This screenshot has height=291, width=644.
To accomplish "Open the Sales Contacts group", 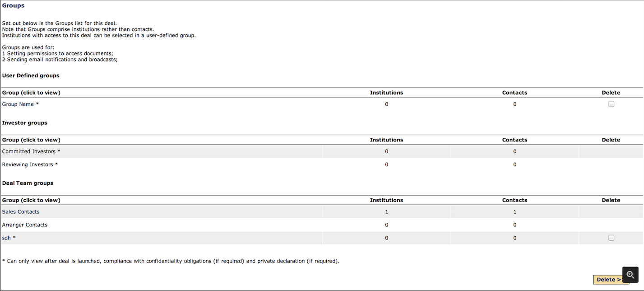I will click(x=21, y=212).
